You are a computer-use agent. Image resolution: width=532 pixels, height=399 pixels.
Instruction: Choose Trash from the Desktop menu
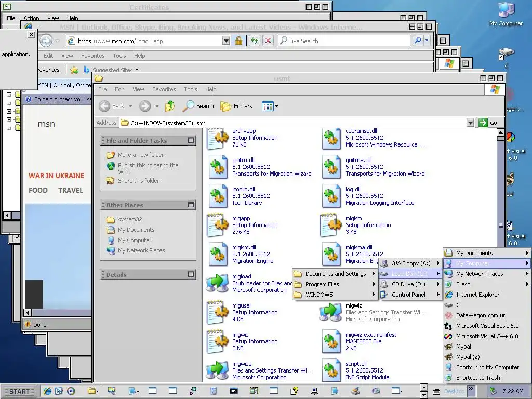[x=487, y=284]
